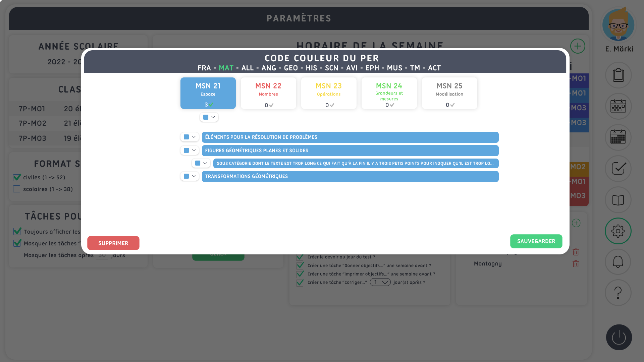Open the 'jour(s) après' number dropdown
644x362 pixels.
[x=380, y=282]
